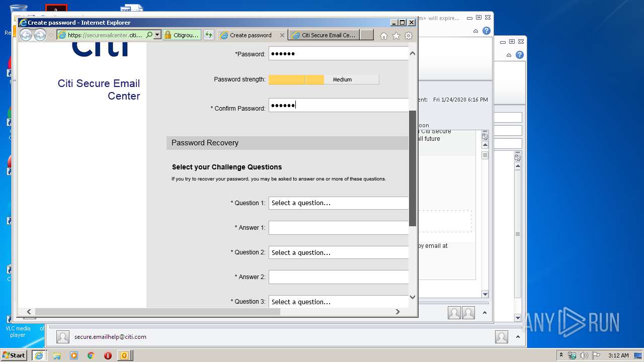Image resolution: width=644 pixels, height=362 pixels.
Task: Click the Show desktop button
Action: point(639,355)
